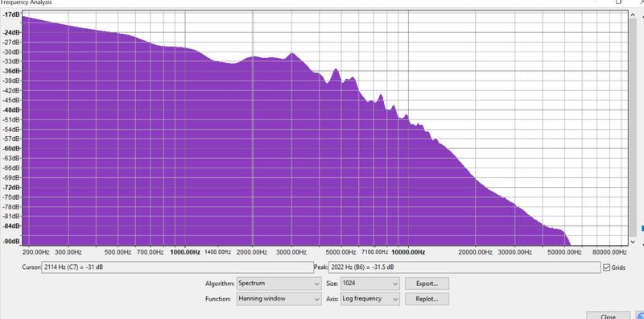Viewport: 644px width, 319px height.
Task: Click the 50000.00Hz axis label
Action: click(564, 252)
